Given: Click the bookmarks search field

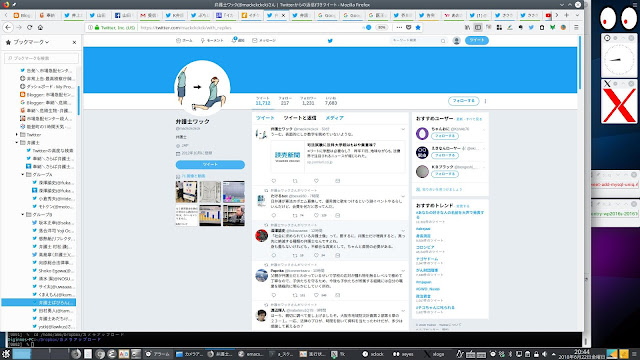Looking at the screenshot, I should [41, 58].
